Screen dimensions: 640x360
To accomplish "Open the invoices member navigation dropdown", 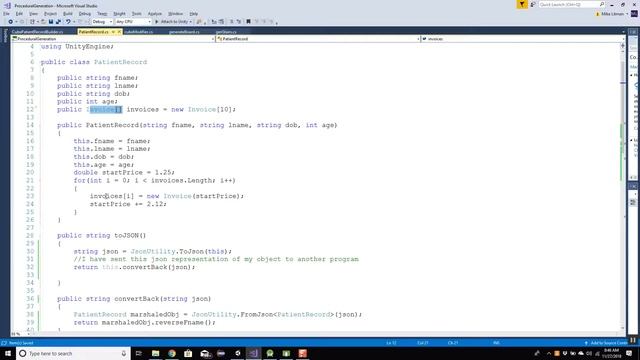I will point(522,39).
